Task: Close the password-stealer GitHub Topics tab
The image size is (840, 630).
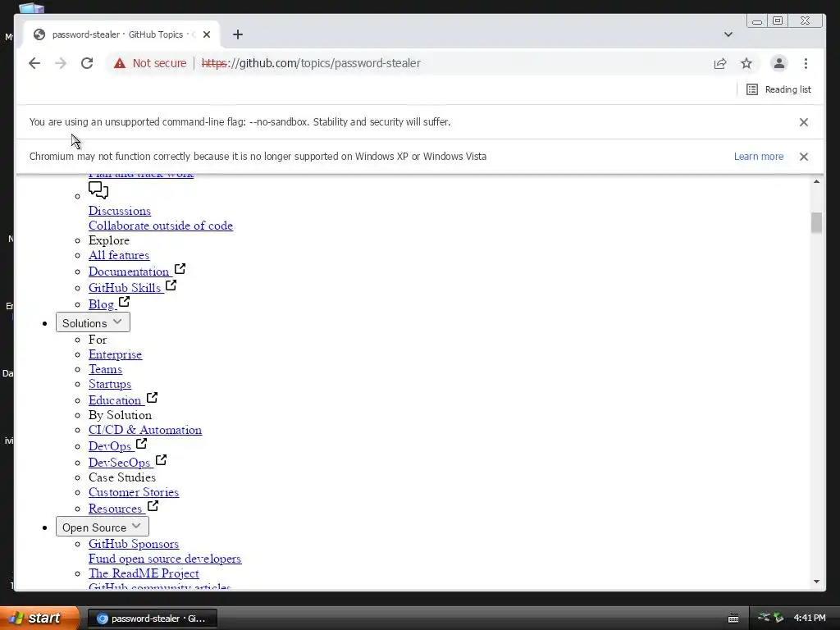Action: [207, 34]
